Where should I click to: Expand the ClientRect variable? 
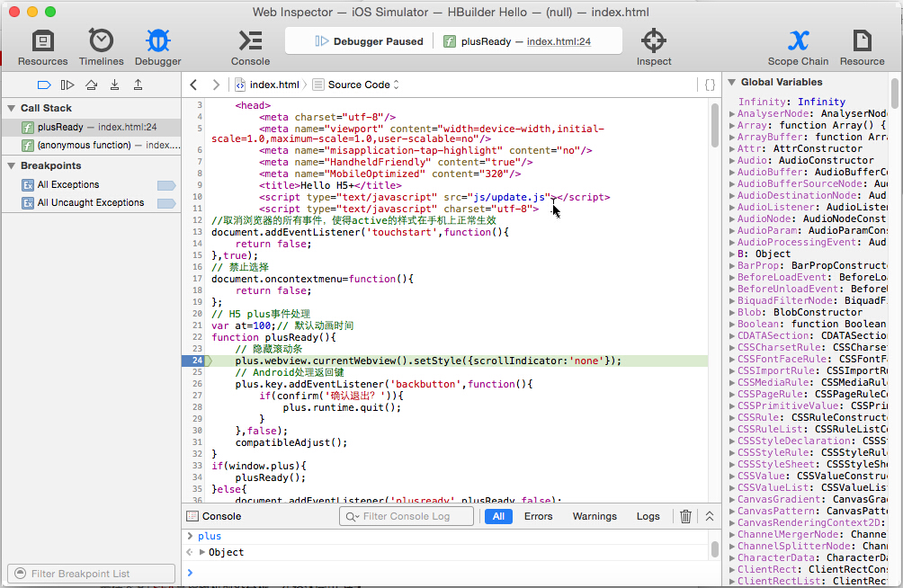732,570
